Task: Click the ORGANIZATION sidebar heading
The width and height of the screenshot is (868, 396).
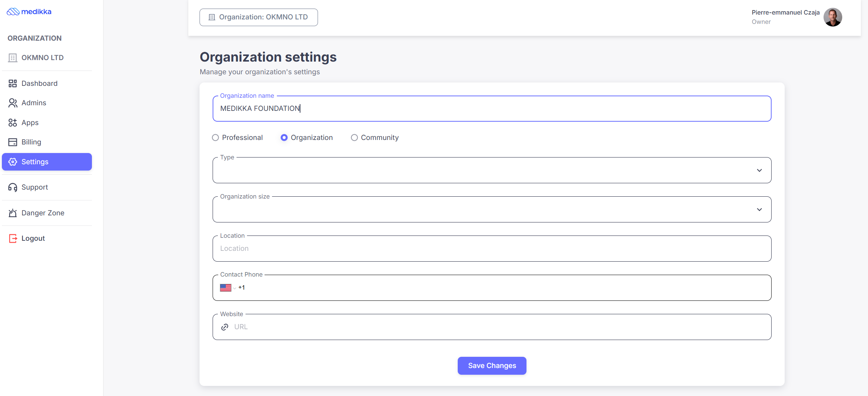Action: point(34,38)
